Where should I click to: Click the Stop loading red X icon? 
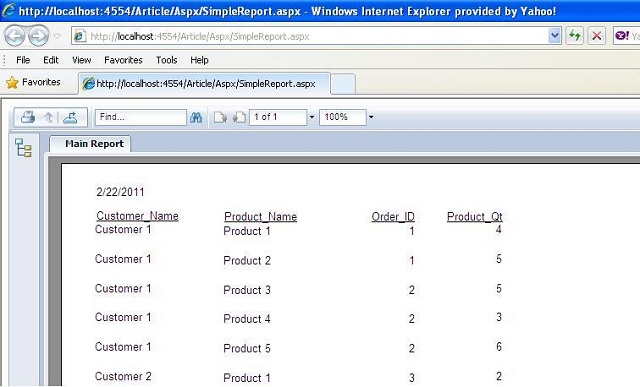coord(596,36)
